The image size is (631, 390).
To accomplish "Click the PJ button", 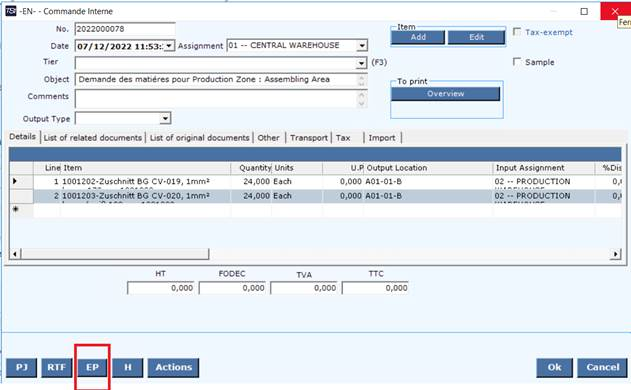I will click(21, 367).
